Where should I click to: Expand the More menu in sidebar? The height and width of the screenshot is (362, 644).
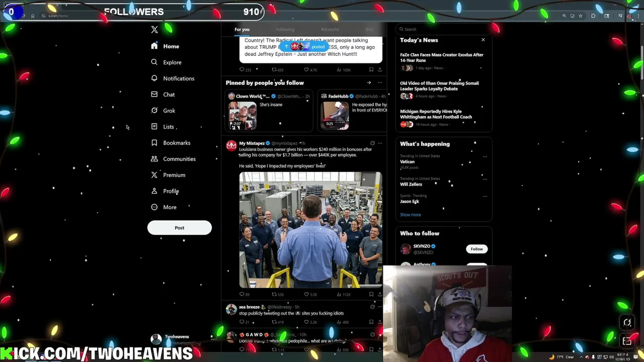click(x=164, y=207)
